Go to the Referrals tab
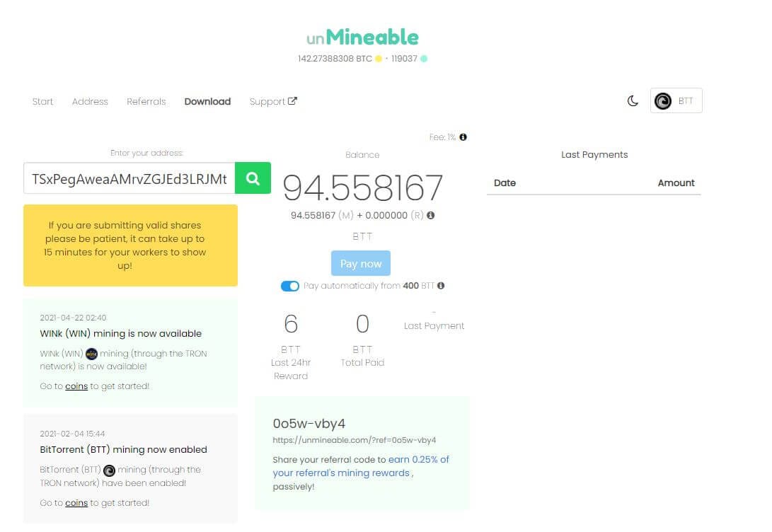The width and height of the screenshot is (772, 532). click(x=146, y=101)
